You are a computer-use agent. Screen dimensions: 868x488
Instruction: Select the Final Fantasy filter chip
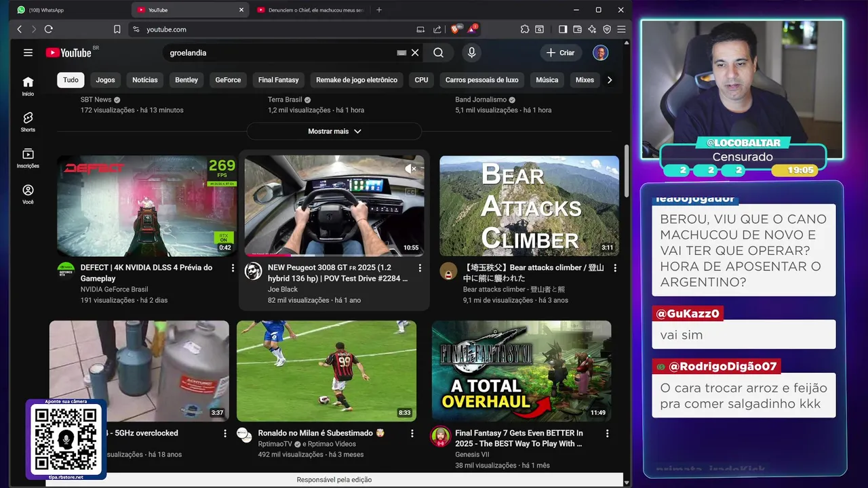tap(278, 80)
